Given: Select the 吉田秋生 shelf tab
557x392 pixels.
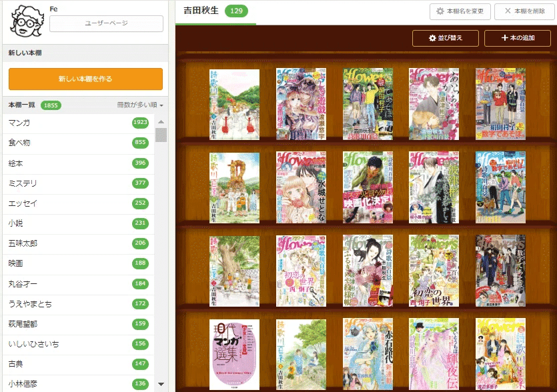Looking at the screenshot, I should click(215, 12).
